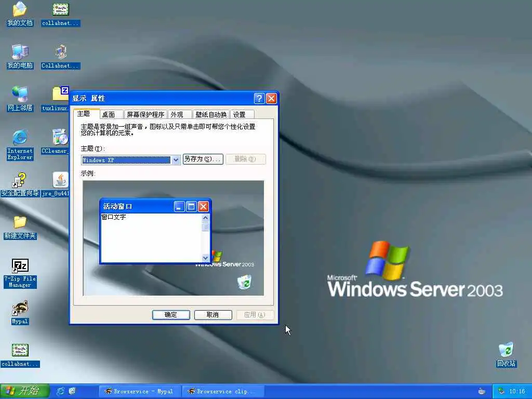Viewport: 532px width, 399px height.
Task: Close the 显示 属性 dialog
Action: (271, 98)
